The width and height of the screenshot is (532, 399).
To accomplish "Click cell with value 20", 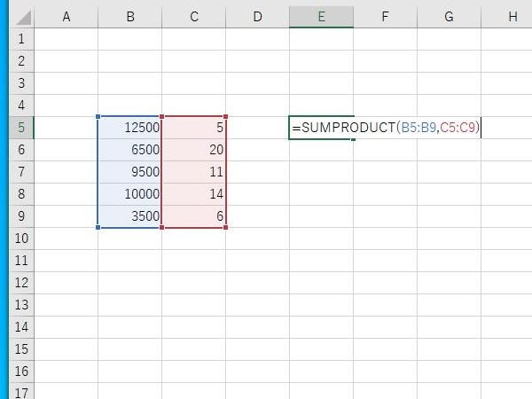I will pos(193,150).
